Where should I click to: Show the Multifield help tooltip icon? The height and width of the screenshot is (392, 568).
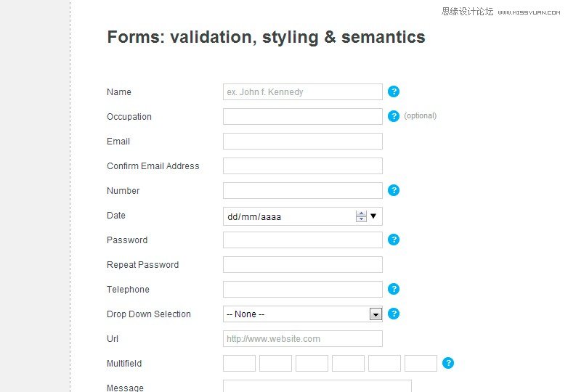click(448, 363)
